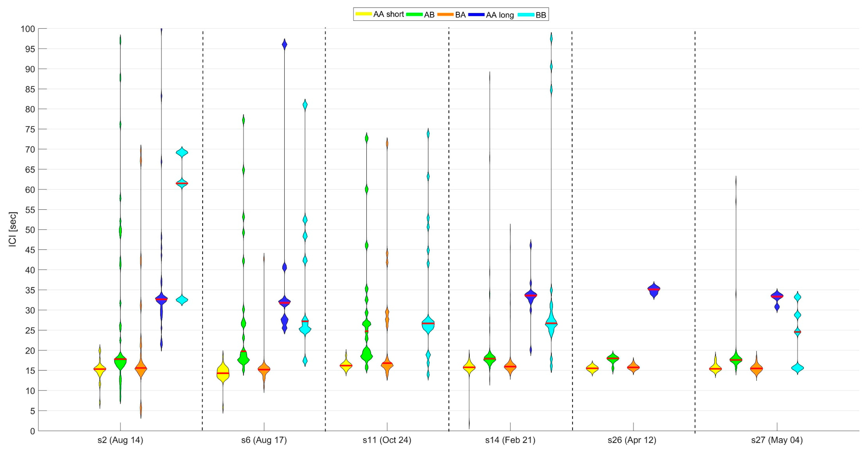Click the s14 (Feb 21) axis label
Viewport: 868px width, 453px height.
coord(510,440)
